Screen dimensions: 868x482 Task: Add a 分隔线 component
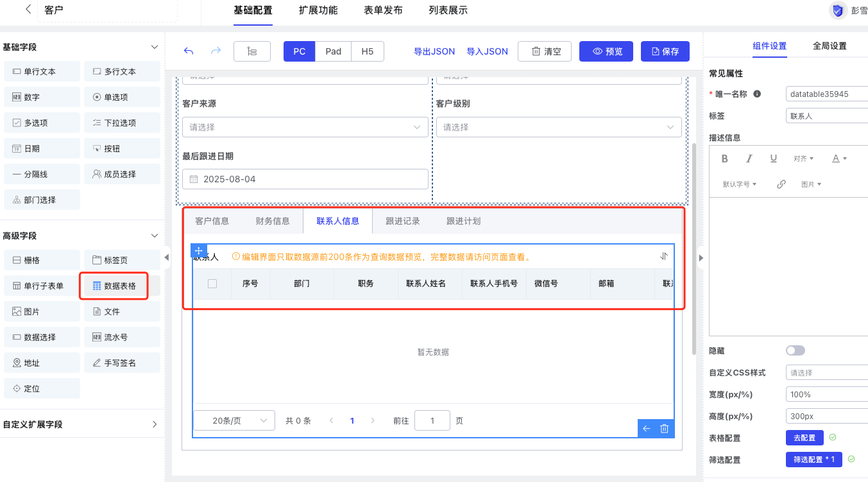tap(42, 174)
